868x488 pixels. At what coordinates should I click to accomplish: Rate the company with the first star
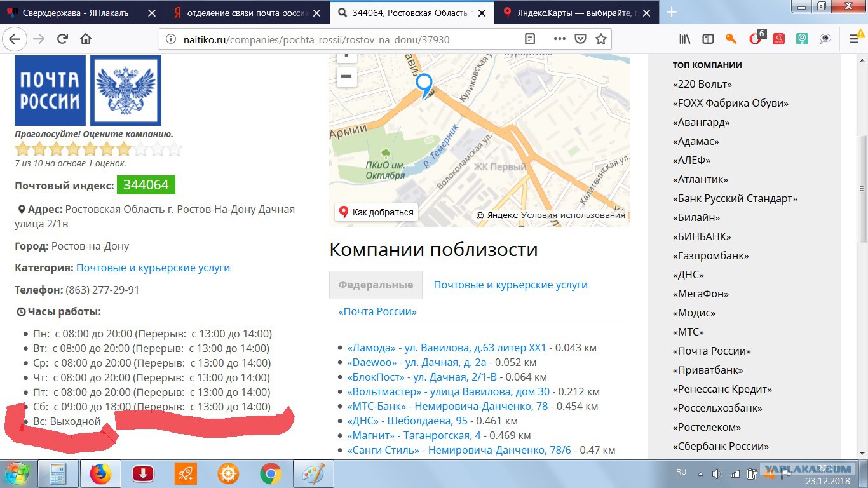(23, 149)
